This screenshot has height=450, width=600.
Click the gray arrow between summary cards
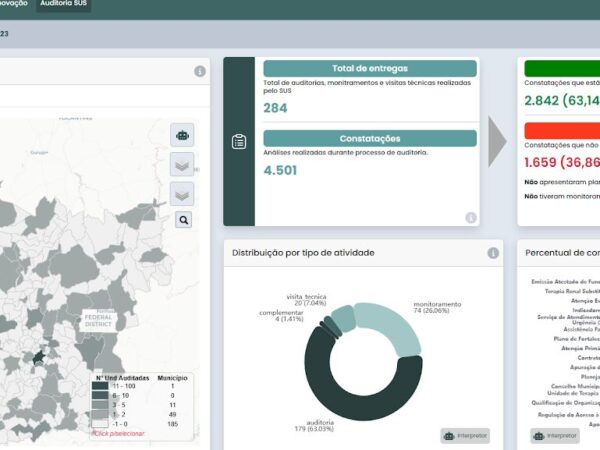click(497, 142)
